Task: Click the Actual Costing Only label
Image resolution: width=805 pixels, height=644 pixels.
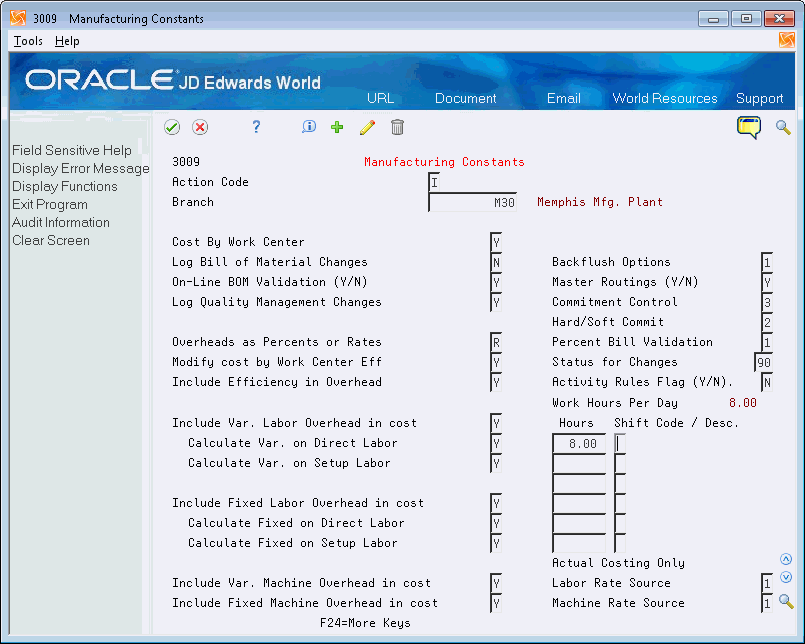Action: [618, 563]
